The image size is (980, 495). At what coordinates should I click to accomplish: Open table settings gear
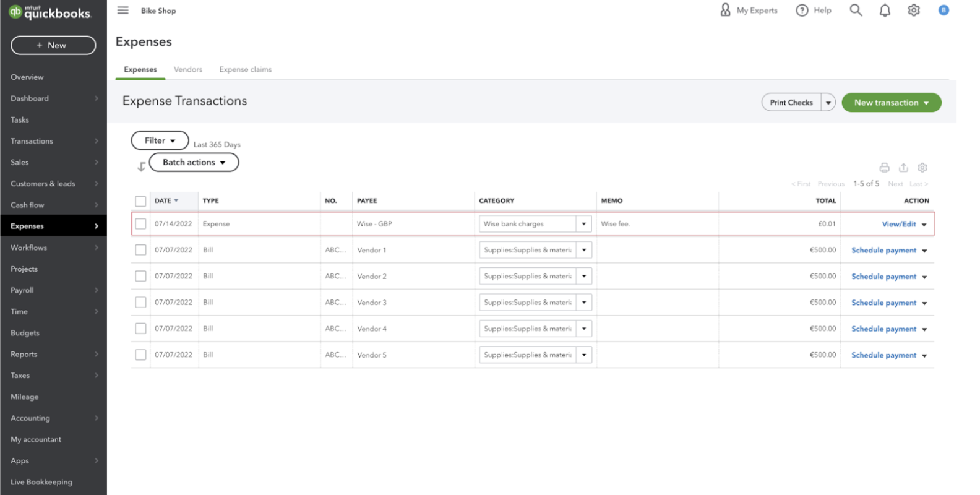(922, 168)
